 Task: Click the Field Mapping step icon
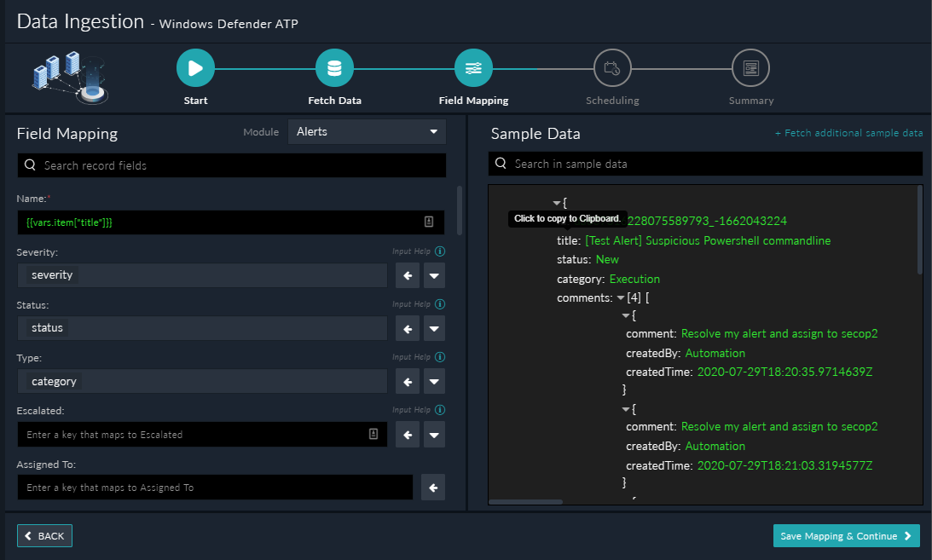[x=473, y=68]
